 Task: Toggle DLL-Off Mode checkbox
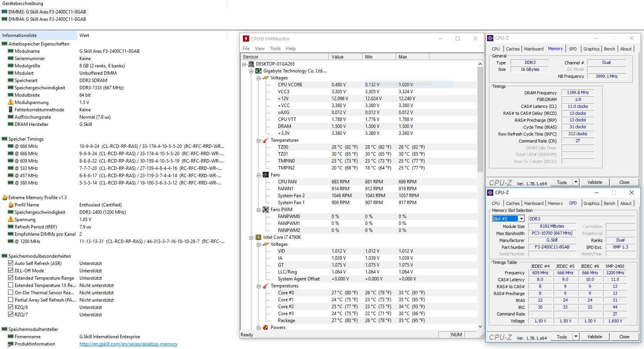(x=11, y=271)
